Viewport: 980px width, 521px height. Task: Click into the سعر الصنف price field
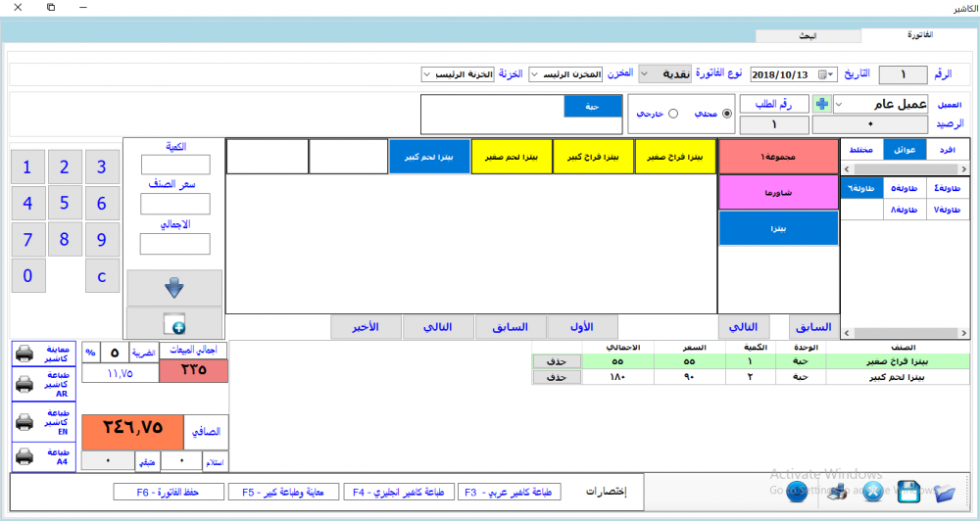pyautogui.click(x=175, y=204)
